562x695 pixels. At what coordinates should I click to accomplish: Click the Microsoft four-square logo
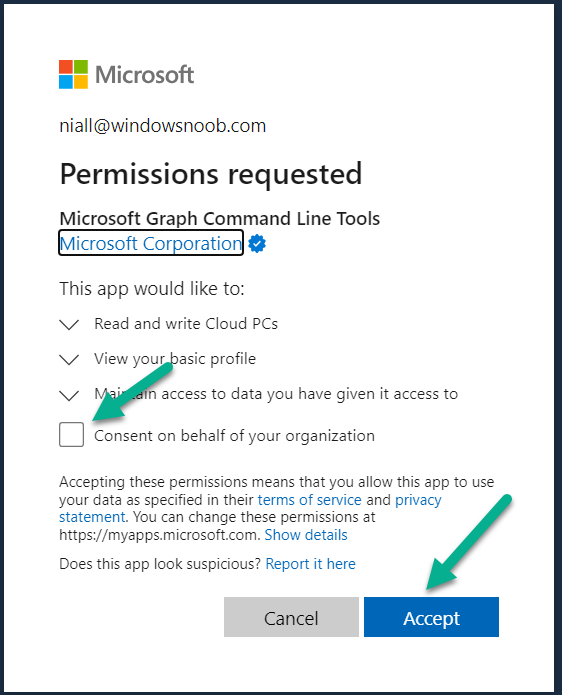(x=73, y=74)
